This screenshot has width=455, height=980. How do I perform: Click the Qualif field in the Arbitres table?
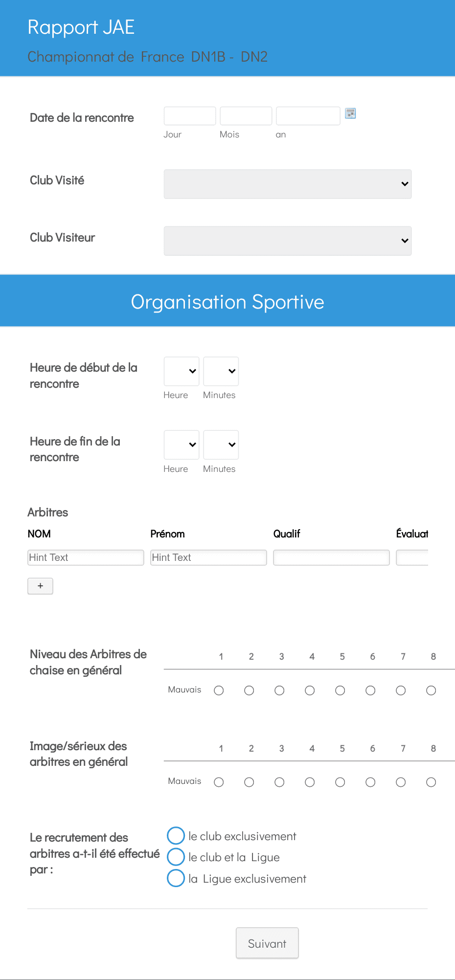(x=331, y=557)
